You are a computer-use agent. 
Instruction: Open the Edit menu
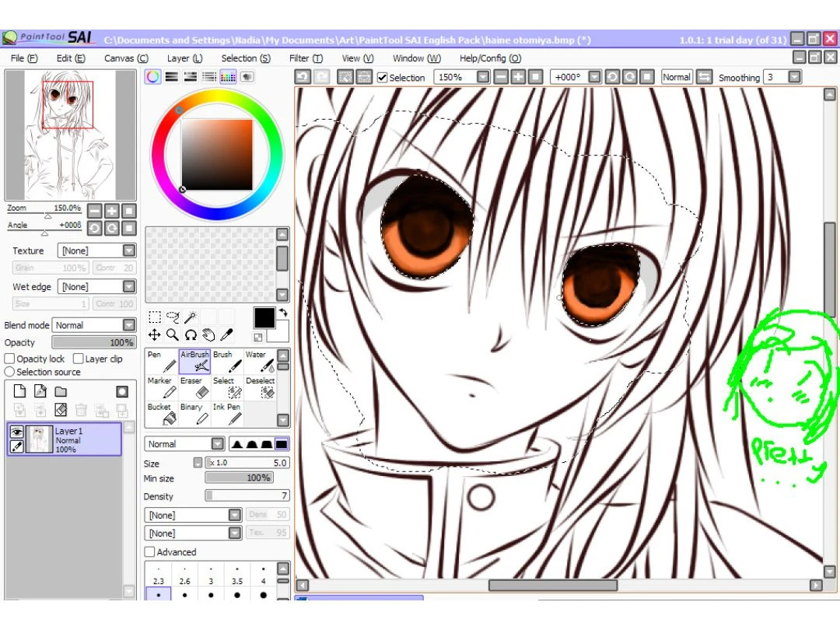pos(71,58)
